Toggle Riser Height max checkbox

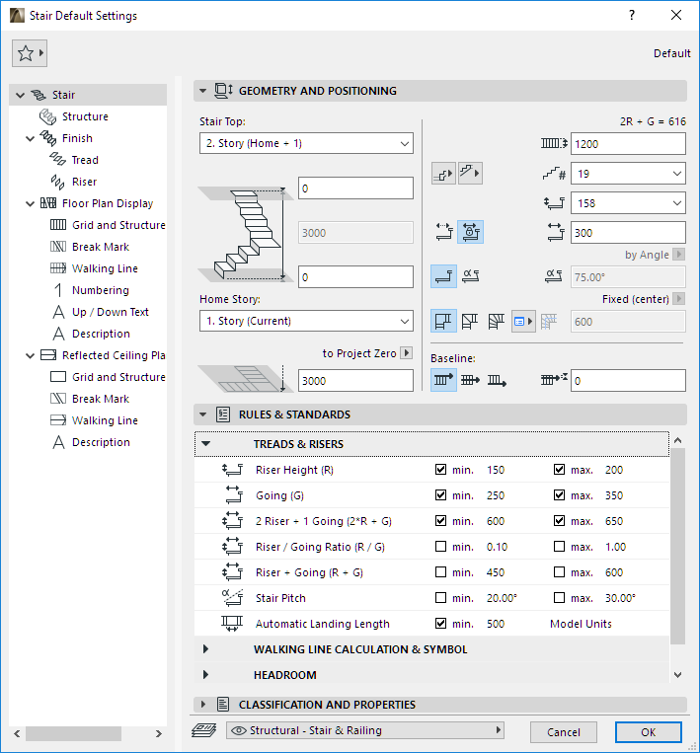[x=559, y=469]
